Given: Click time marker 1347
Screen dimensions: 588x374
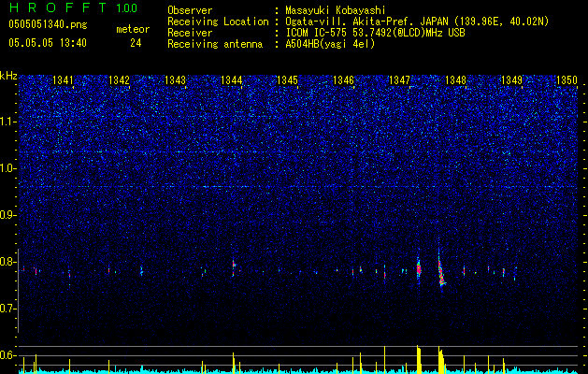Looking at the screenshot, I should pos(400,79).
